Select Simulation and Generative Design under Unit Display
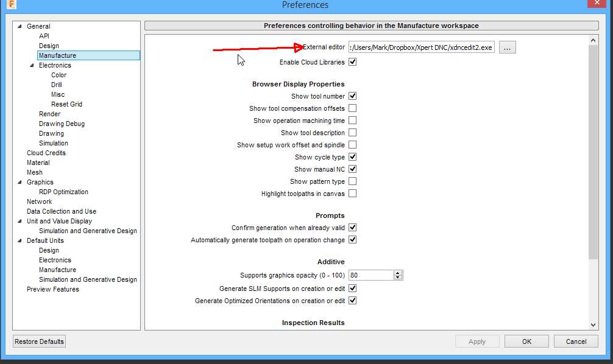 point(88,231)
